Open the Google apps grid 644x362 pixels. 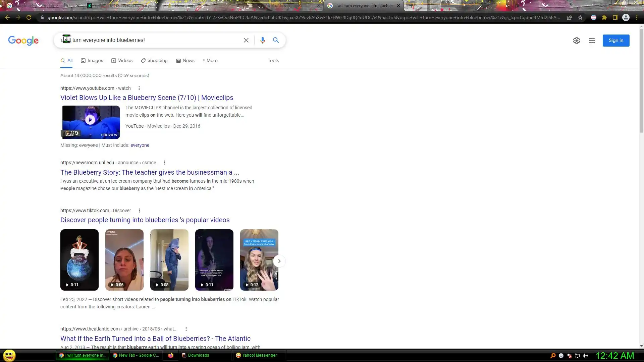[x=592, y=41]
